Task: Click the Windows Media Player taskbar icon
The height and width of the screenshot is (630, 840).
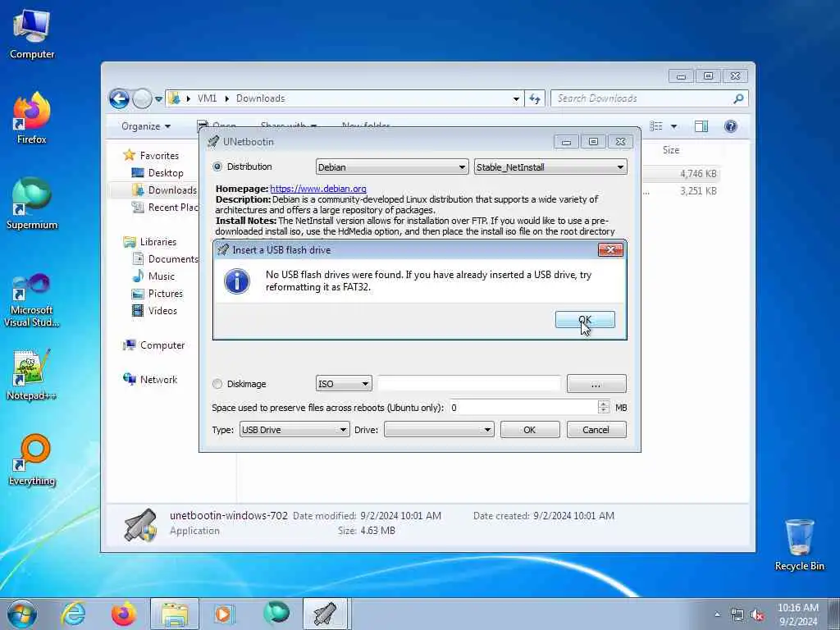Action: [225, 614]
